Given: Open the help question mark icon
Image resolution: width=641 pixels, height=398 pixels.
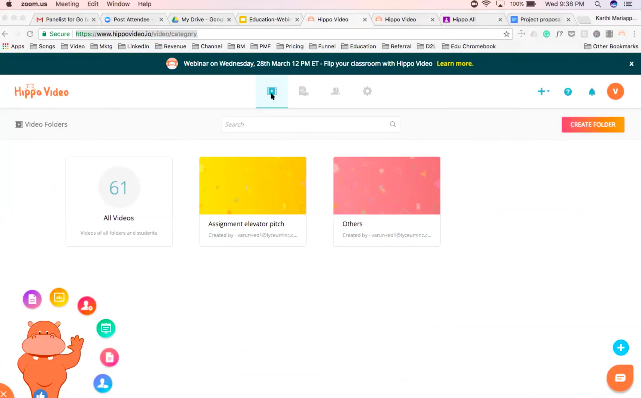Looking at the screenshot, I should click(568, 92).
